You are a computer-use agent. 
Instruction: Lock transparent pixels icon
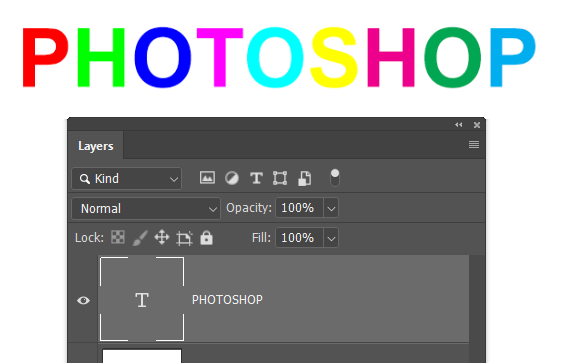[118, 237]
